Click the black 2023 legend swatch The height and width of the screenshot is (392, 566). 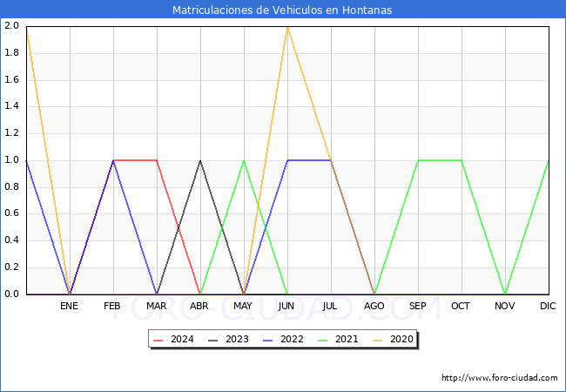tap(213, 340)
